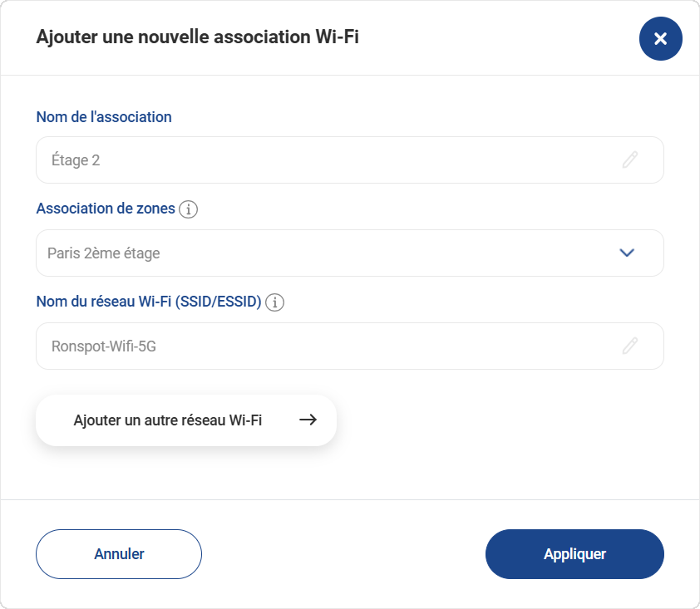
Task: Open the Paris 2ème étage dropdown
Action: coord(349,253)
